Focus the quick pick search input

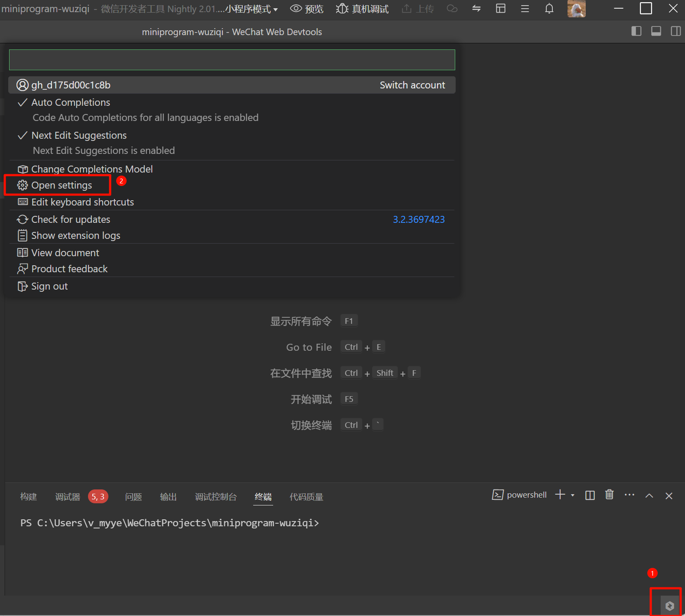click(x=232, y=60)
